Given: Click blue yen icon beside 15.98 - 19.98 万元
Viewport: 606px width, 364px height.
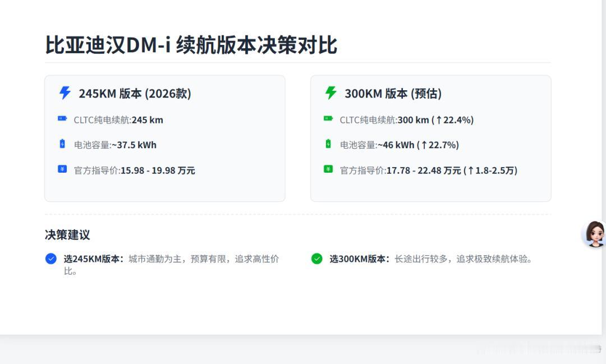Looking at the screenshot, I should (x=62, y=169).
